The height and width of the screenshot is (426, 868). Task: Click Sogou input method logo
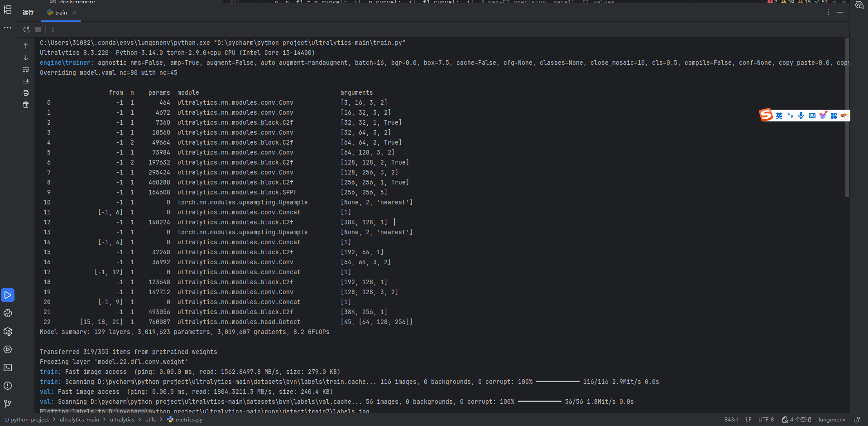(766, 115)
